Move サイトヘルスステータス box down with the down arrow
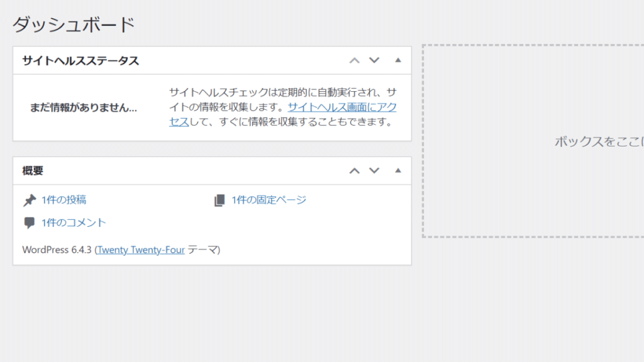 (x=374, y=60)
